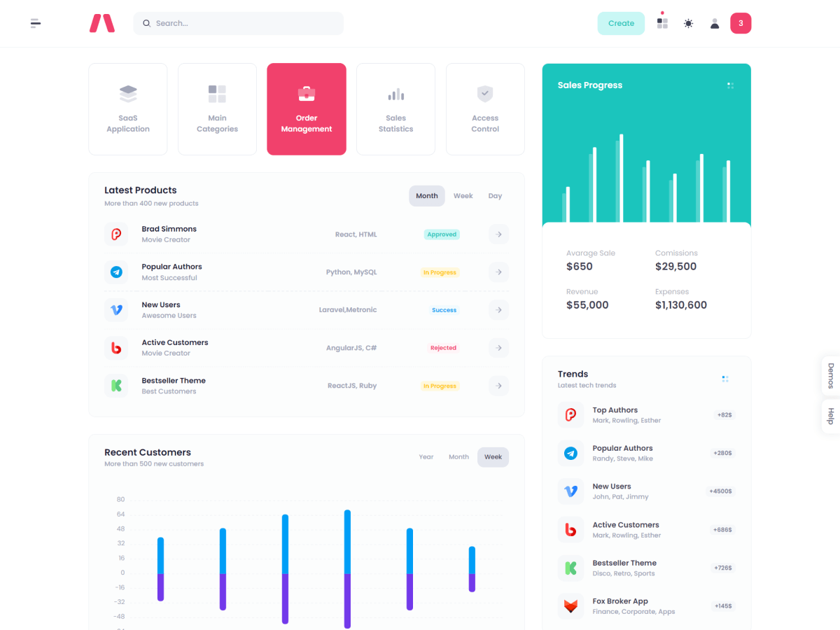Click the red app logo in header
Screen dimensions: 840x630
coord(101,23)
